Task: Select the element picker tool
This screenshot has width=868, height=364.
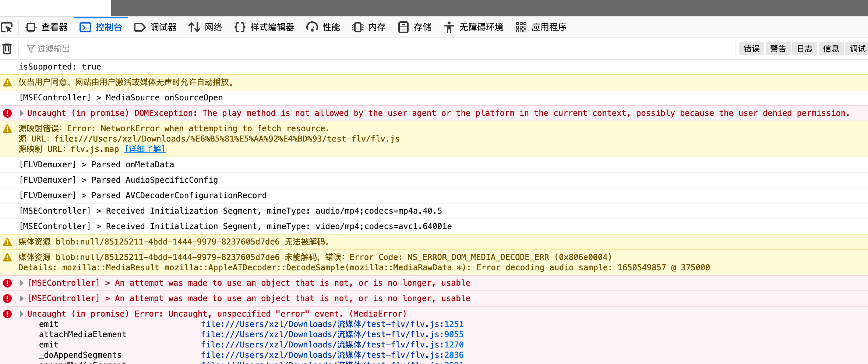Action: [7, 27]
